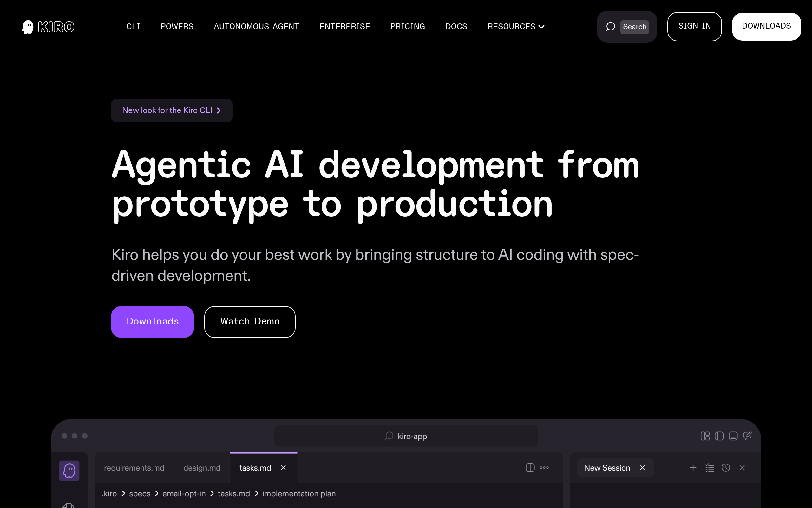Click the purple Downloads button
This screenshot has width=812, height=508.
(x=152, y=322)
